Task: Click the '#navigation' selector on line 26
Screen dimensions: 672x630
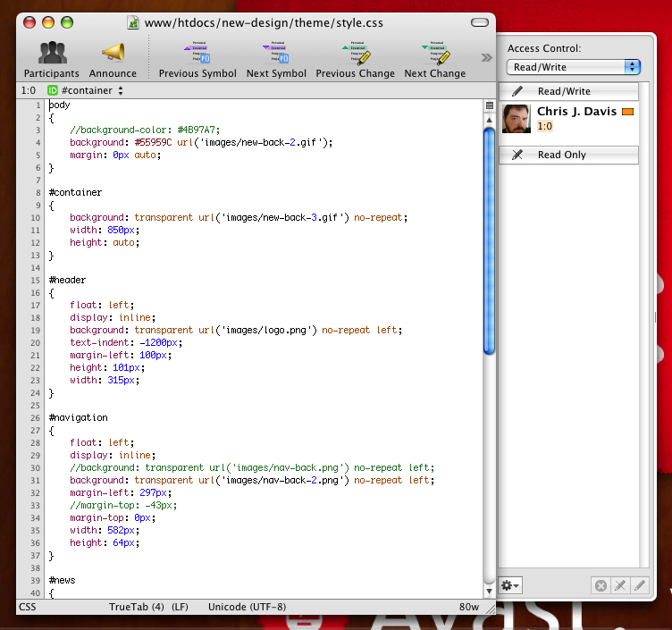Action: tap(78, 417)
